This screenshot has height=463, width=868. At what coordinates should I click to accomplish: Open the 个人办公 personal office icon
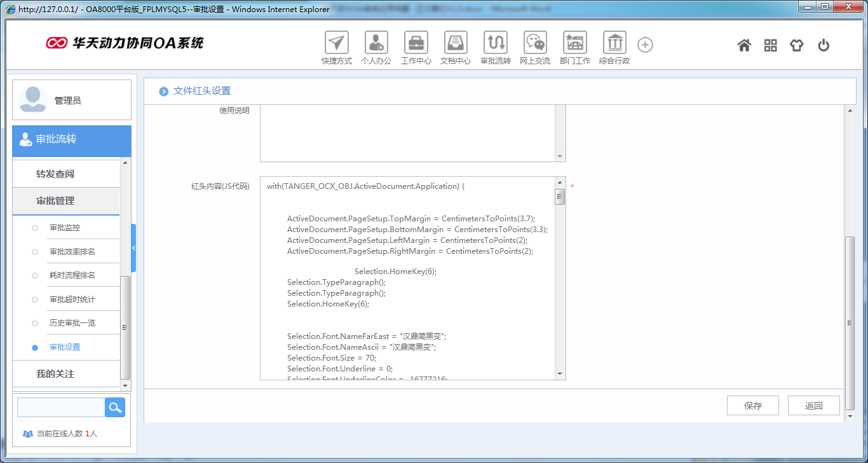[x=376, y=43]
